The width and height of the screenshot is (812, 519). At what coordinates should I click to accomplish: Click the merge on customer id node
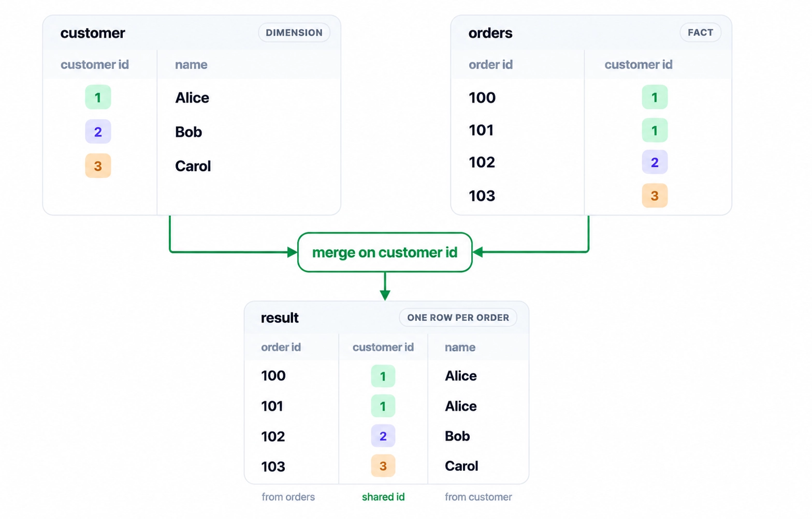385,253
